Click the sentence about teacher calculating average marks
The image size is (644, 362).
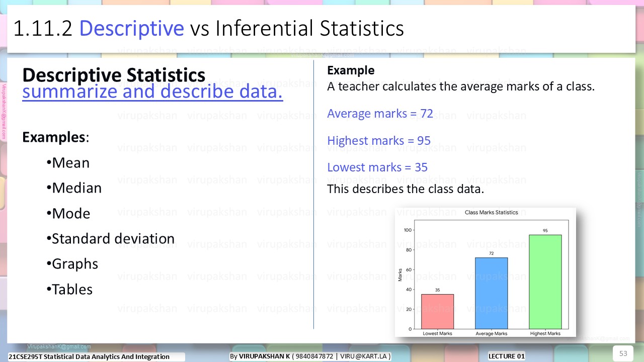click(461, 86)
